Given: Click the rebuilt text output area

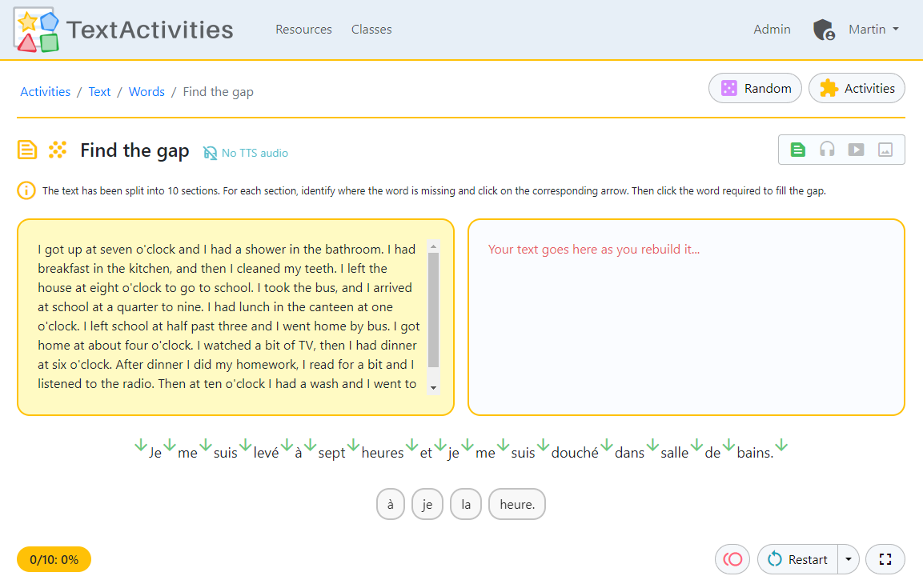Looking at the screenshot, I should [686, 318].
